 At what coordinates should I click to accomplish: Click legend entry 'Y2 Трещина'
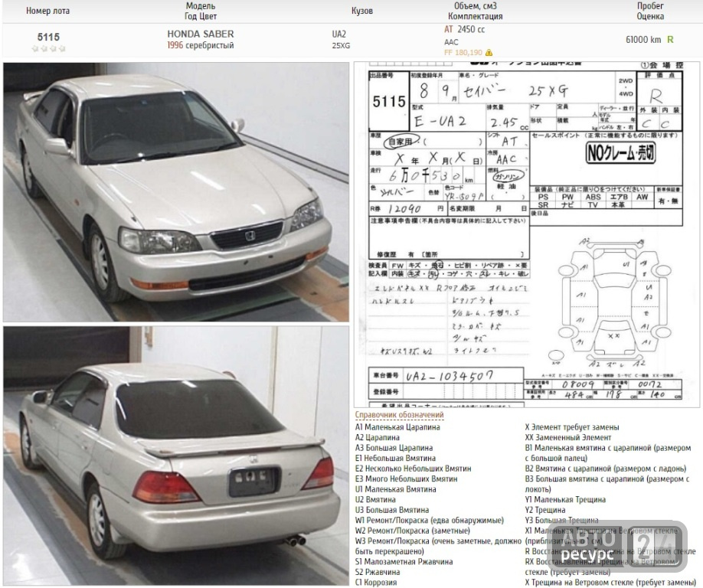click(x=544, y=510)
